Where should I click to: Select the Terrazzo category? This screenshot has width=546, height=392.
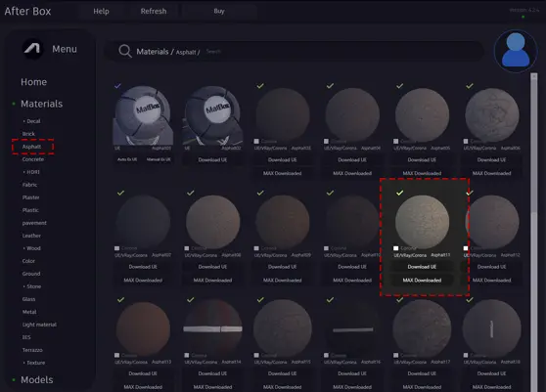[32, 350]
